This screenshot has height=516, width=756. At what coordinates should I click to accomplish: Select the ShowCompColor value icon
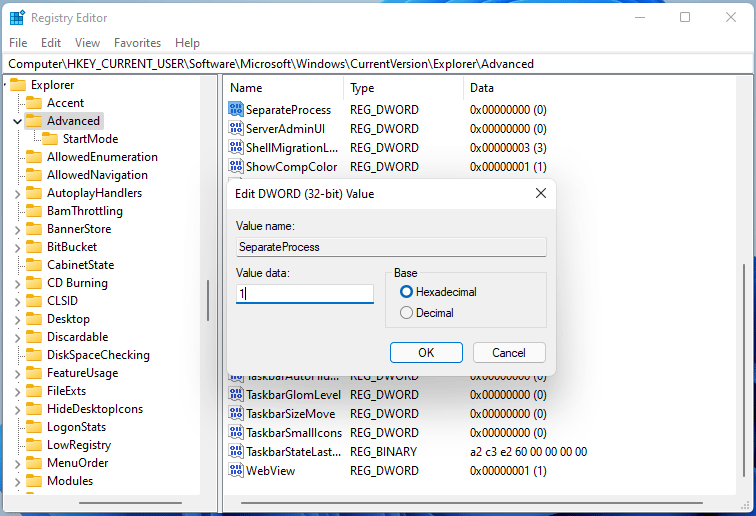tap(236, 166)
